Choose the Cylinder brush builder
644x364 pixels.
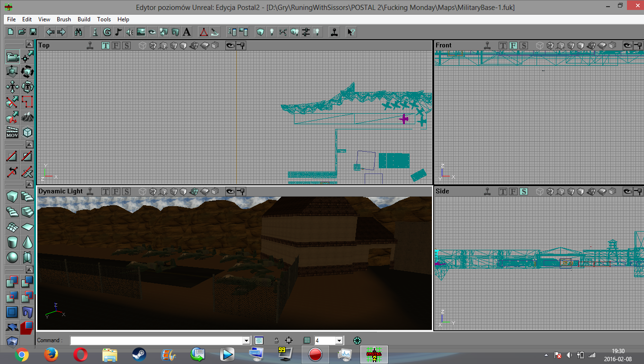click(12, 242)
